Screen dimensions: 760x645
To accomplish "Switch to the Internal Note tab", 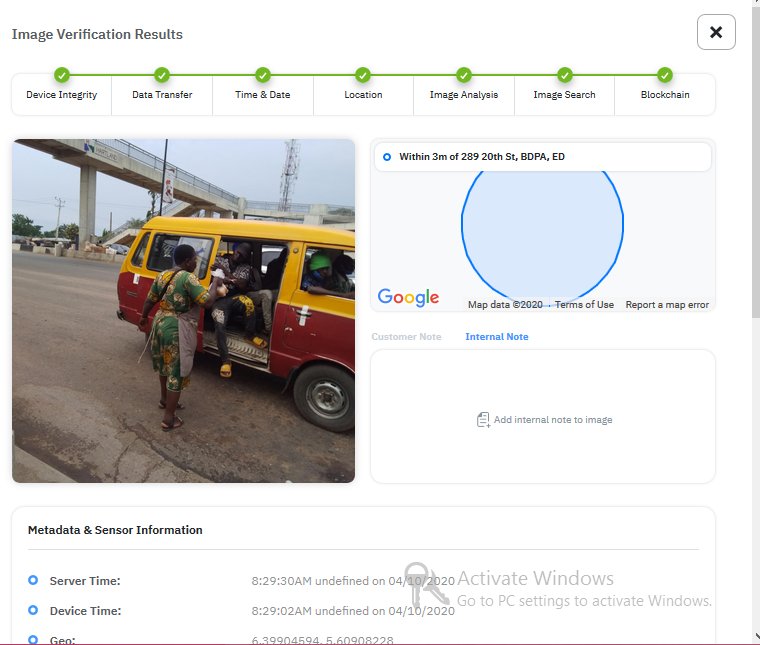I will 497,337.
